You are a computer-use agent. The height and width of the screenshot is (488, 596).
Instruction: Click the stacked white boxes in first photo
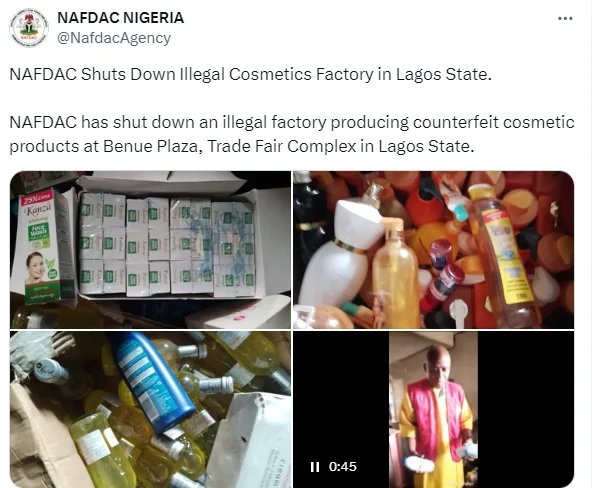click(x=166, y=245)
